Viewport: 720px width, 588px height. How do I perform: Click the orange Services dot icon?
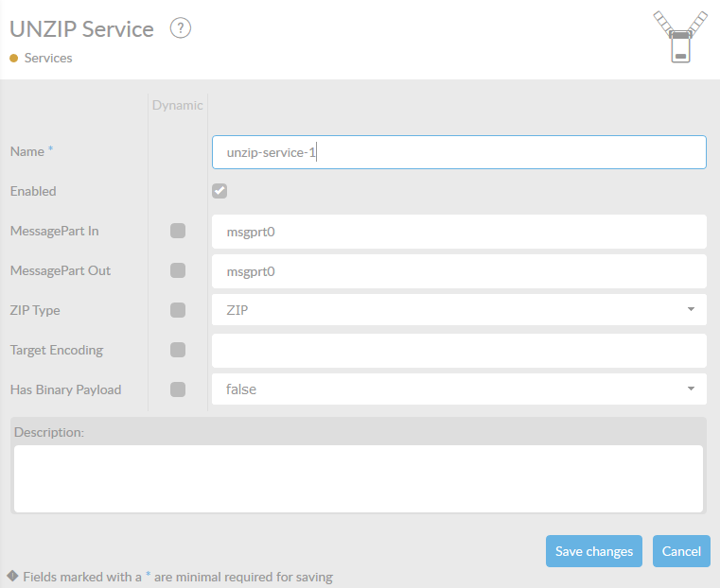(x=14, y=59)
